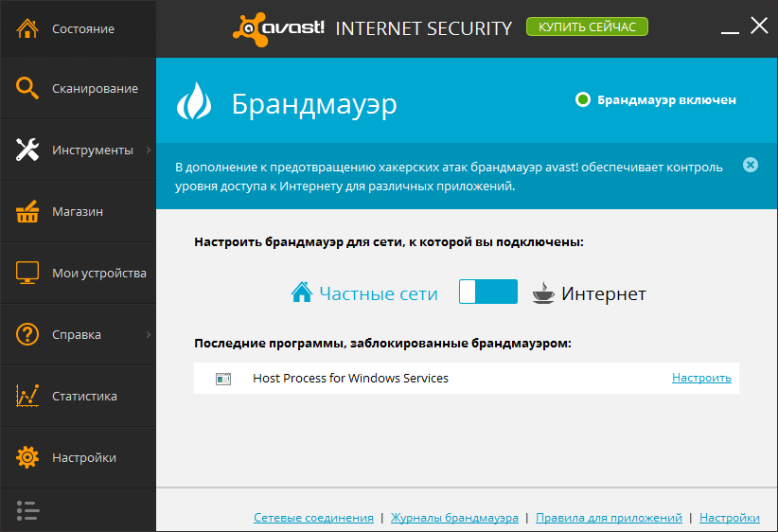The image size is (778, 532).
Task: Select the Интернет network option
Action: (x=589, y=293)
